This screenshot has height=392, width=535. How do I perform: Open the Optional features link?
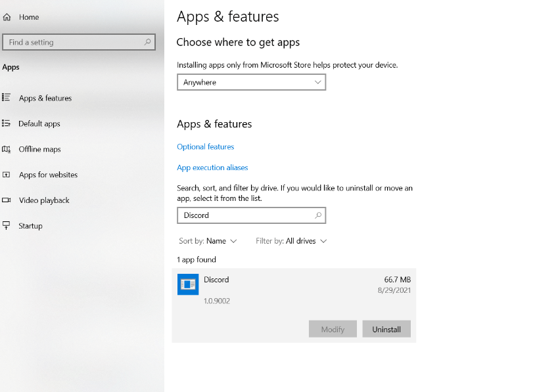coord(205,147)
